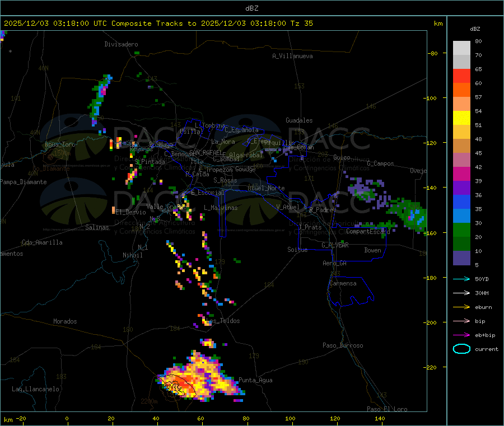Click the 'La_Nora' map label

tap(223, 142)
